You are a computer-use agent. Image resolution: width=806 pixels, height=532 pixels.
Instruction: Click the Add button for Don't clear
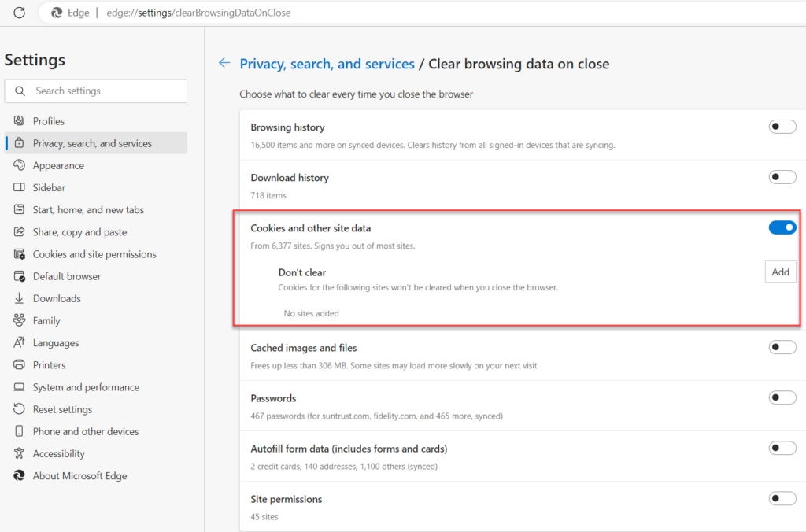780,272
